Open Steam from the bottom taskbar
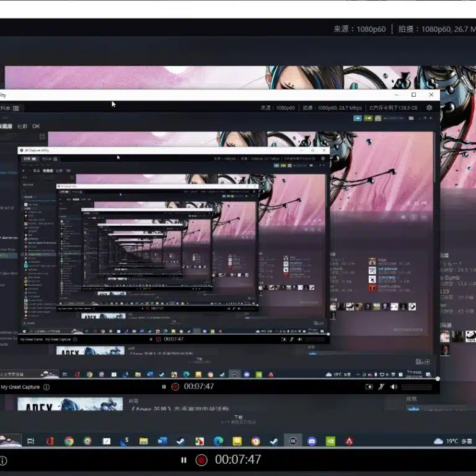The height and width of the screenshot is (476, 476). pos(180,441)
